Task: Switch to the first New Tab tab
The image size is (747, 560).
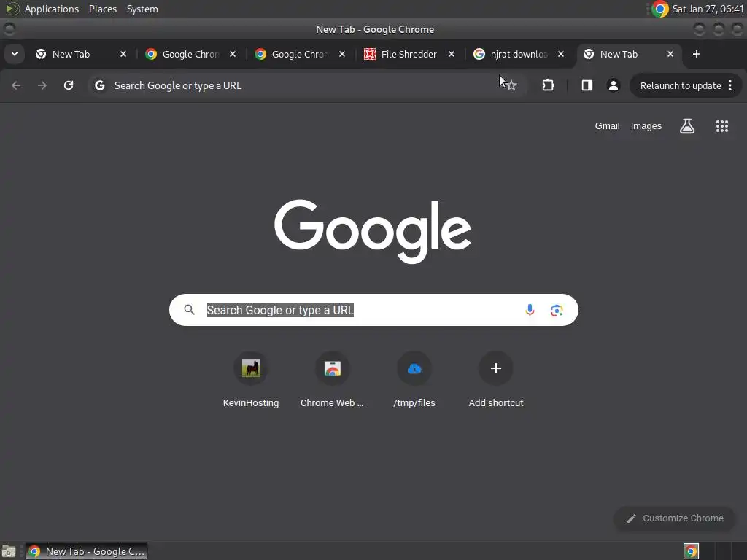Action: tap(71, 54)
